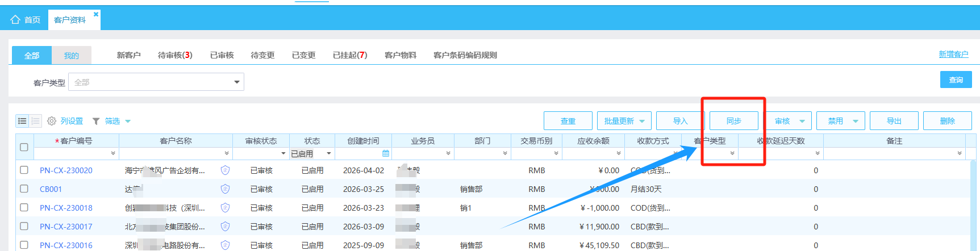Open calendar picker in 创建时间 filter
This screenshot has height=251, width=980.
[x=386, y=153]
